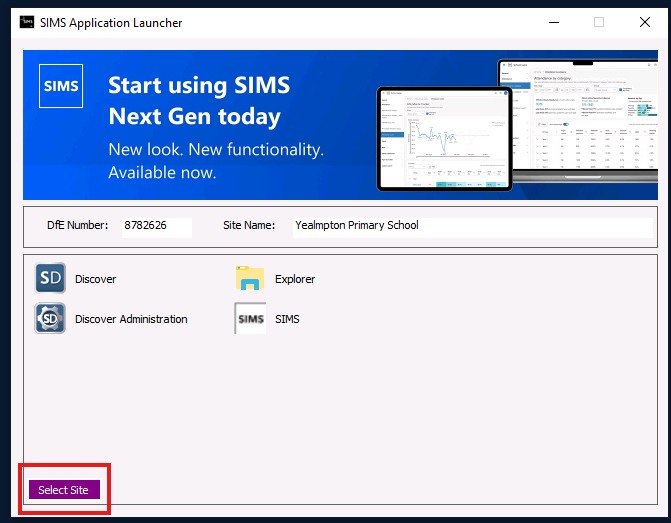Click the Site Name field
Screen dimensions: 671x523
tap(473, 227)
